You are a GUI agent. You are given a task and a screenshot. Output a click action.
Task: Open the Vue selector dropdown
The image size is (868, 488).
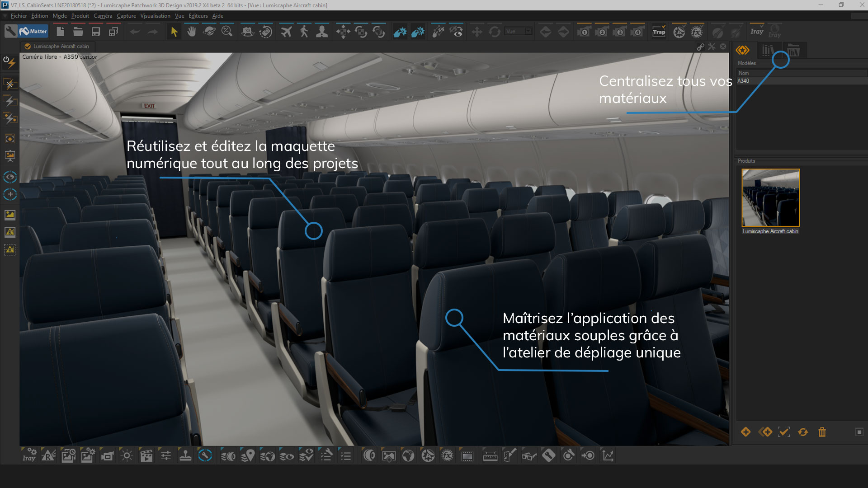[x=519, y=31]
